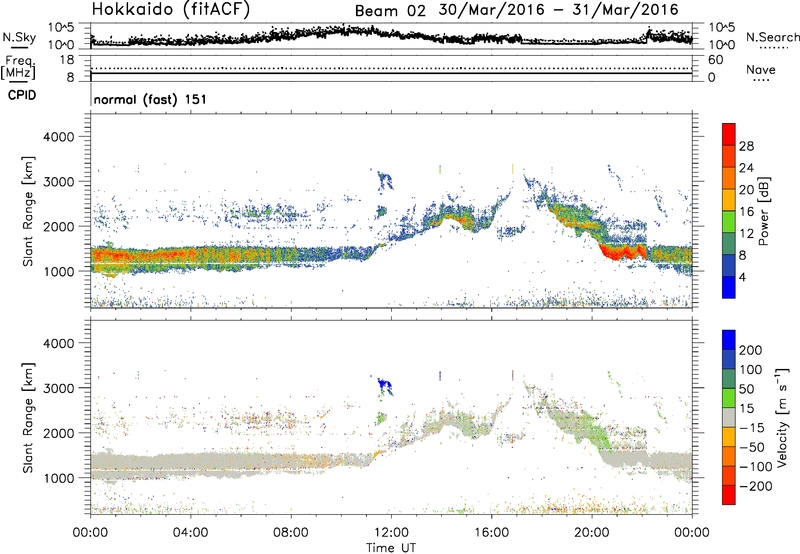800x554 pixels.
Task: Click the 'CPID' row label
Action: pos(22,95)
